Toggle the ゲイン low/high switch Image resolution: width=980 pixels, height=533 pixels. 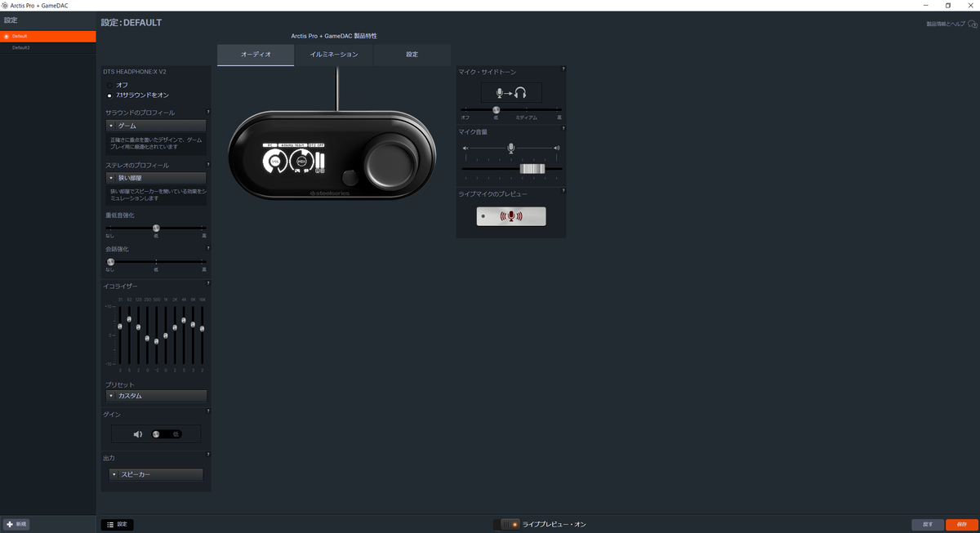166,434
